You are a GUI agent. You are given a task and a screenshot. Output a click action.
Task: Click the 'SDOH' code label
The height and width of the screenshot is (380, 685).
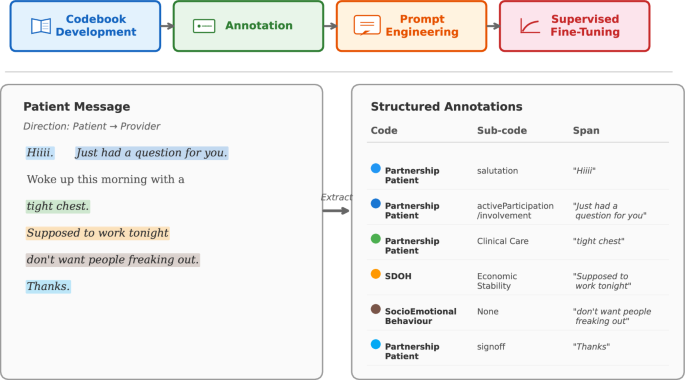pyautogui.click(x=398, y=276)
